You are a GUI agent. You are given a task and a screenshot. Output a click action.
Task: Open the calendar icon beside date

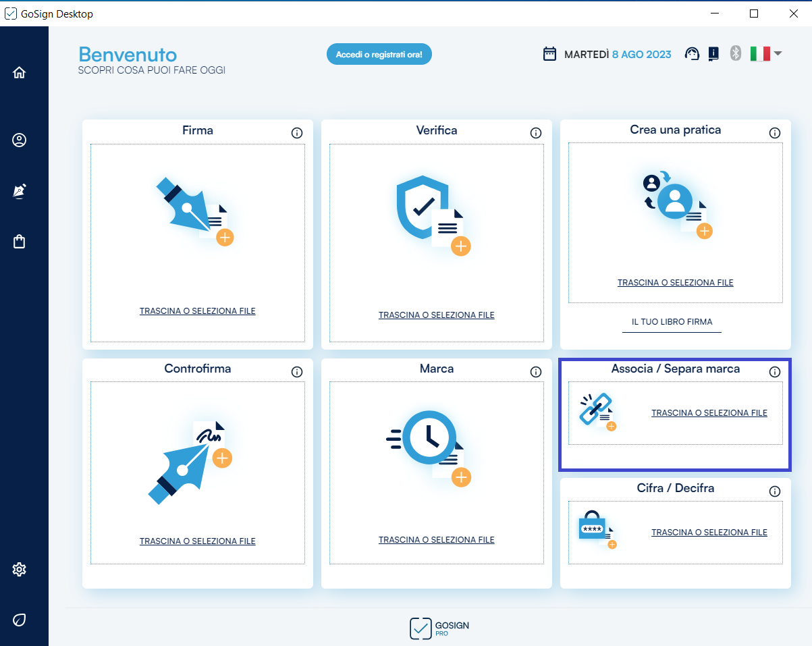(x=550, y=54)
